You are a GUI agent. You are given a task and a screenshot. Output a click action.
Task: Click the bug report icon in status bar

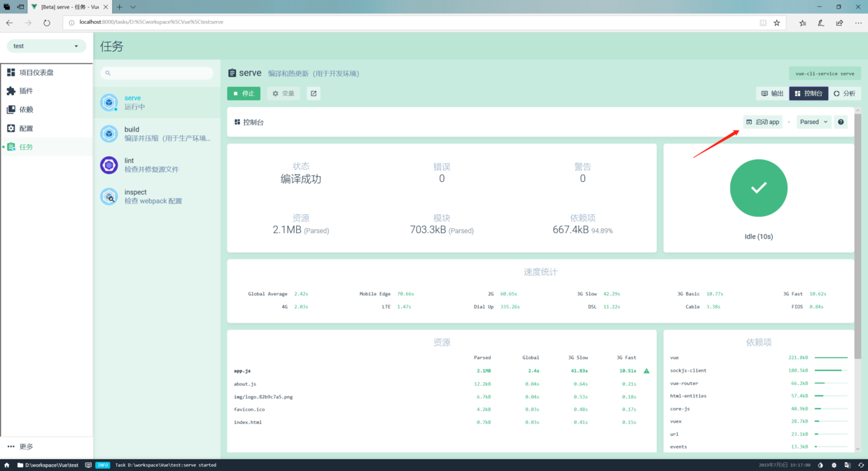[x=834, y=465]
